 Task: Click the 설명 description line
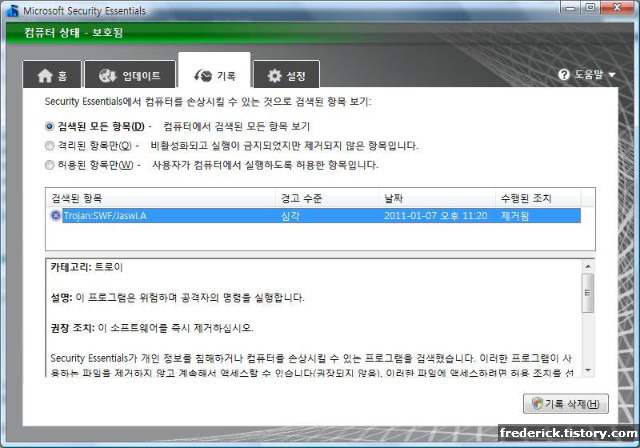tap(177, 297)
